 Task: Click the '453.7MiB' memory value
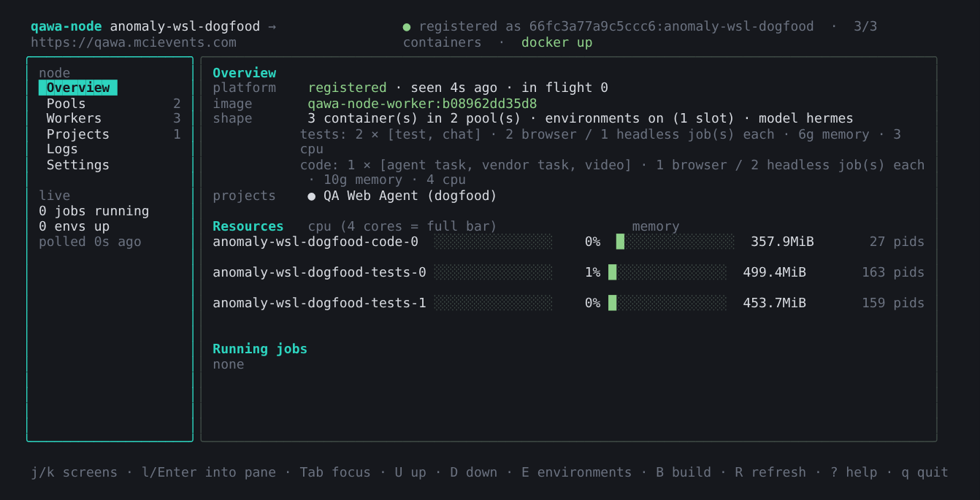tap(774, 303)
